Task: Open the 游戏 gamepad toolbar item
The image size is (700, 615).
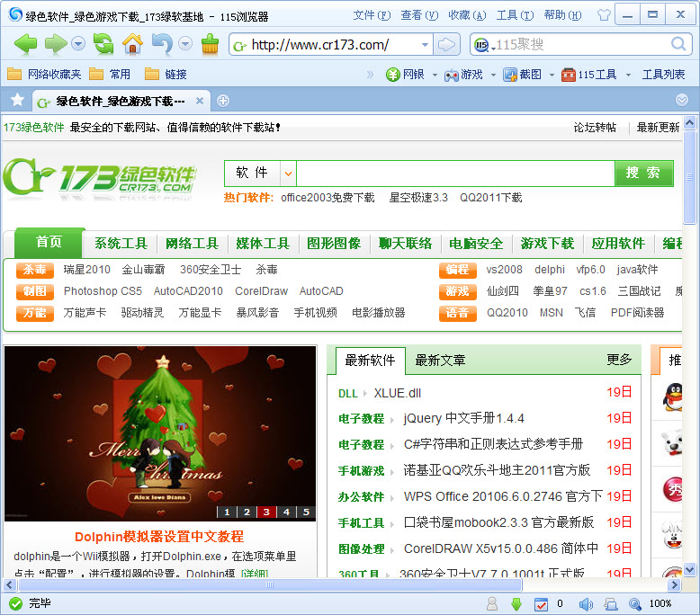Action: point(463,75)
